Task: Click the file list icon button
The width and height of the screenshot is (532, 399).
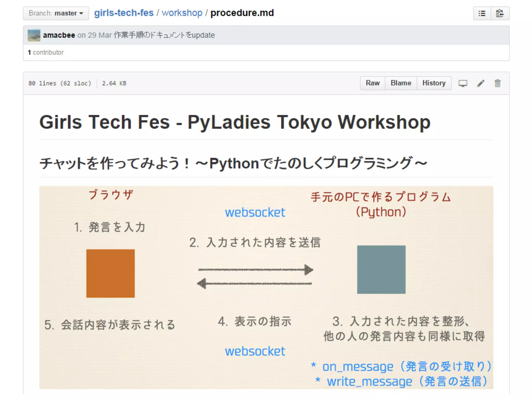Action: (x=482, y=13)
